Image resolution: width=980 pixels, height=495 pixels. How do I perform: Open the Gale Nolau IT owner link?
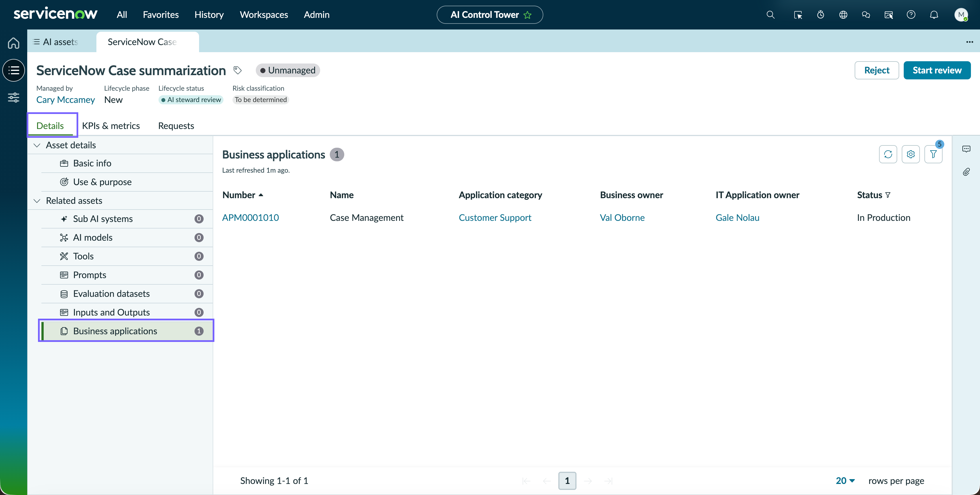[x=737, y=218]
